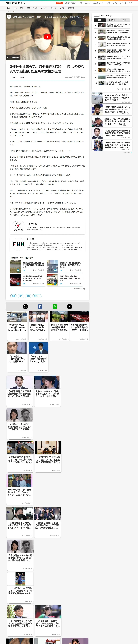Click the トップ breadcrumb link
The height and width of the screenshot is (644, 138).
coord(7,12)
